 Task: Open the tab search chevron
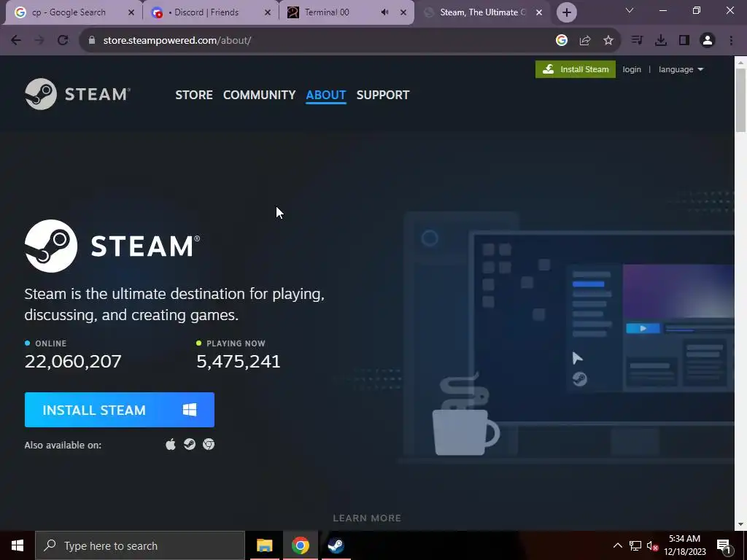630,10
